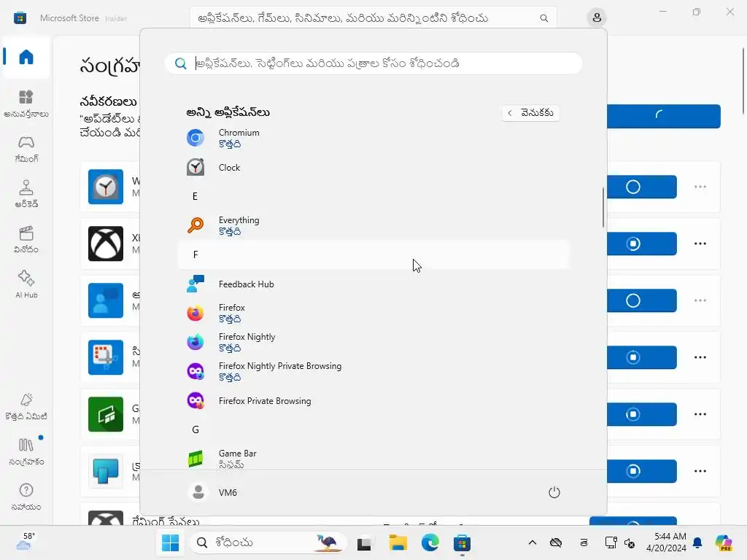Open Firefox Nightly Private Browsing
This screenshot has width=747, height=560.
(373, 371)
